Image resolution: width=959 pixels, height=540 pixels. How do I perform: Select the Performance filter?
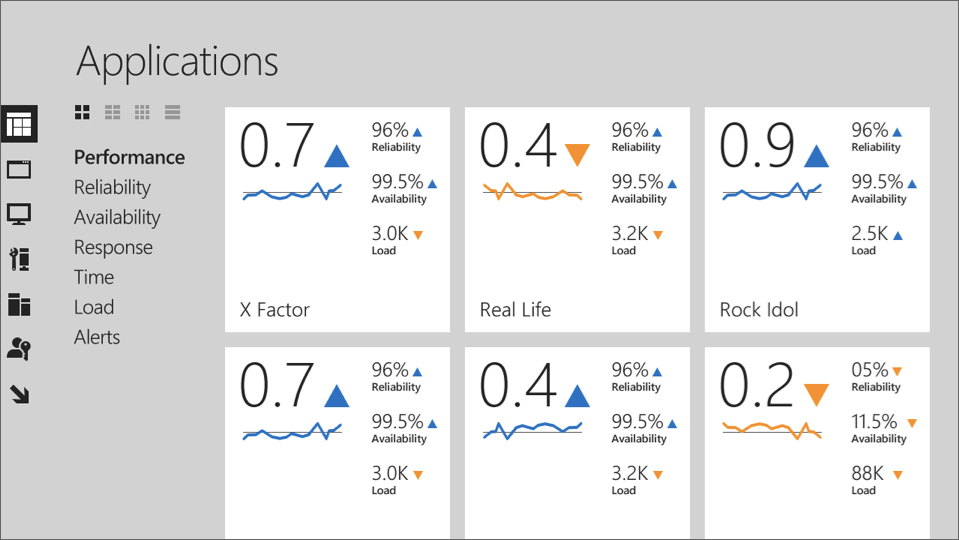129,157
